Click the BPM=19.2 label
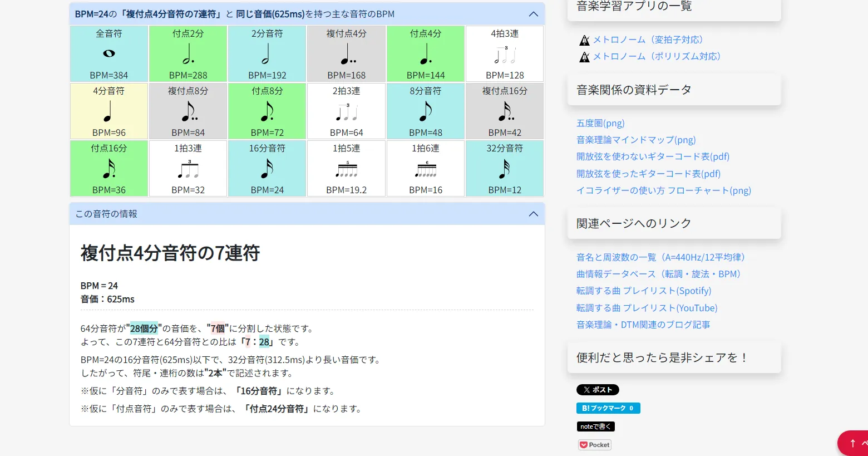Viewport: 868px width, 456px height. 347,190
